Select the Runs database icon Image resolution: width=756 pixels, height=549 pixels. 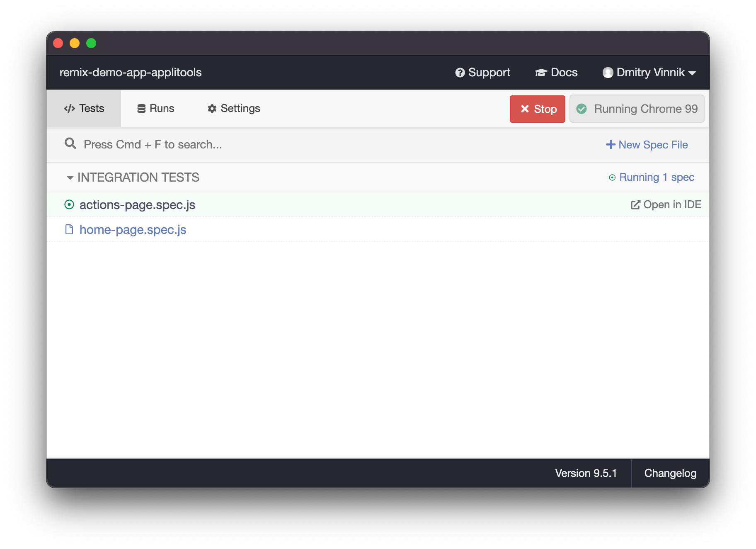141,108
